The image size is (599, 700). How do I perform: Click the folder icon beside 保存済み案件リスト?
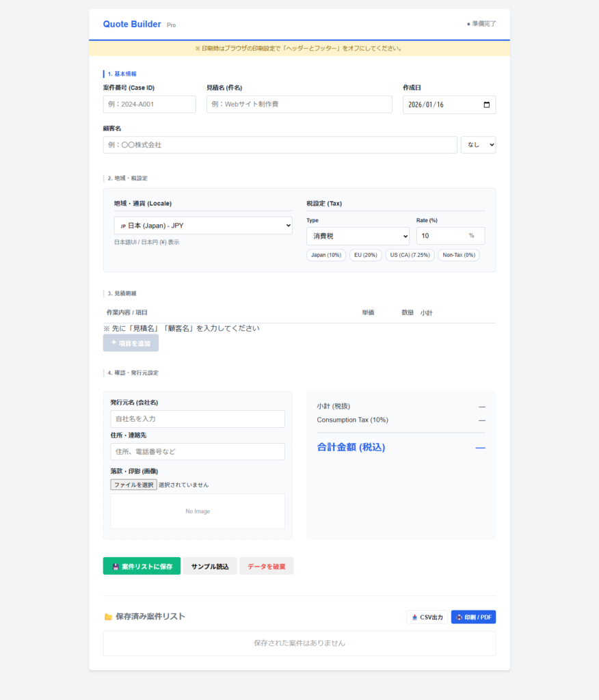pos(108,617)
